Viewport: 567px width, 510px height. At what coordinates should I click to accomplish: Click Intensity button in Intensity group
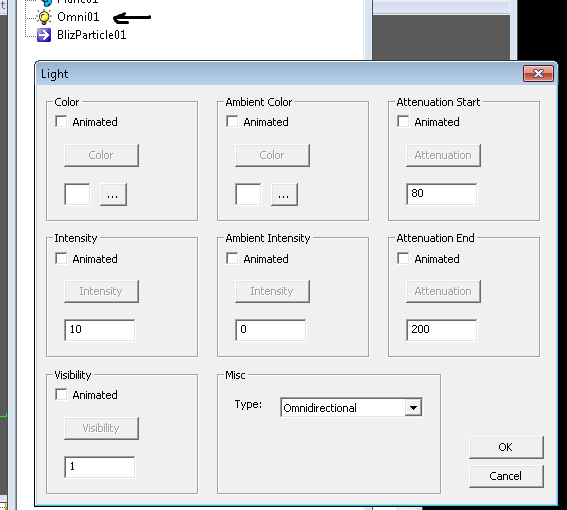click(101, 291)
